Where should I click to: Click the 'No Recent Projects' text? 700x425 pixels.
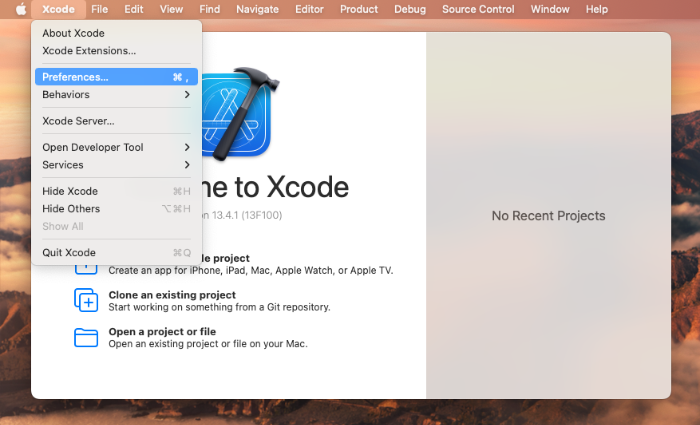pyautogui.click(x=548, y=216)
